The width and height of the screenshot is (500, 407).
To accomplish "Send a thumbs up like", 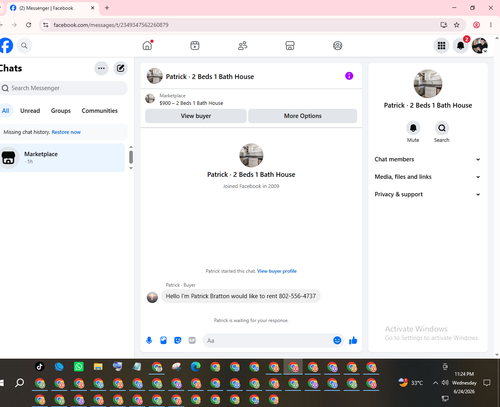I will coord(353,340).
